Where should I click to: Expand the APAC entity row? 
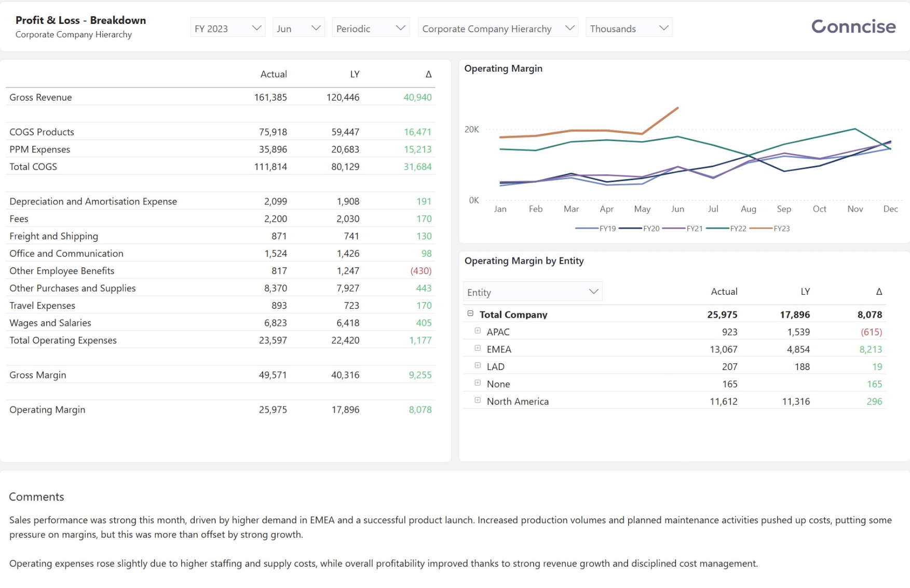[478, 331]
